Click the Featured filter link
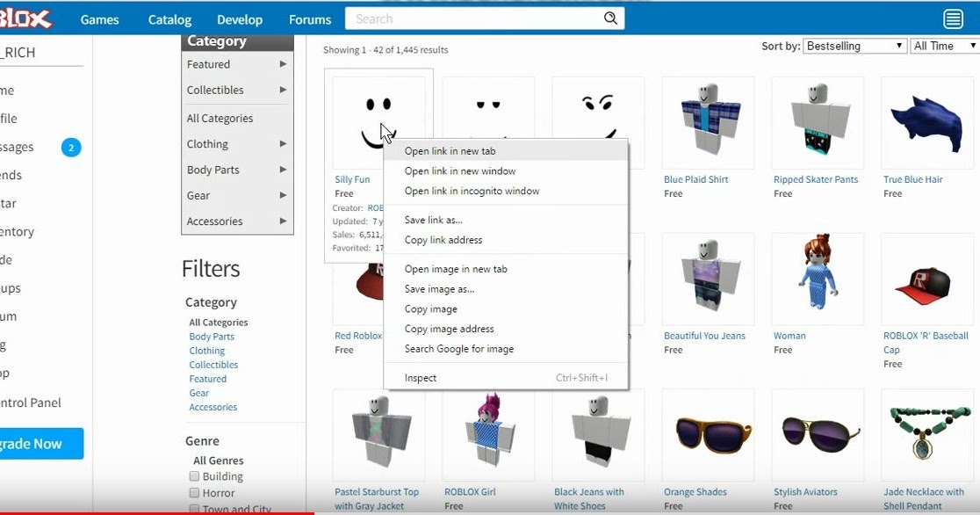The width and height of the screenshot is (980, 515). [x=208, y=379]
